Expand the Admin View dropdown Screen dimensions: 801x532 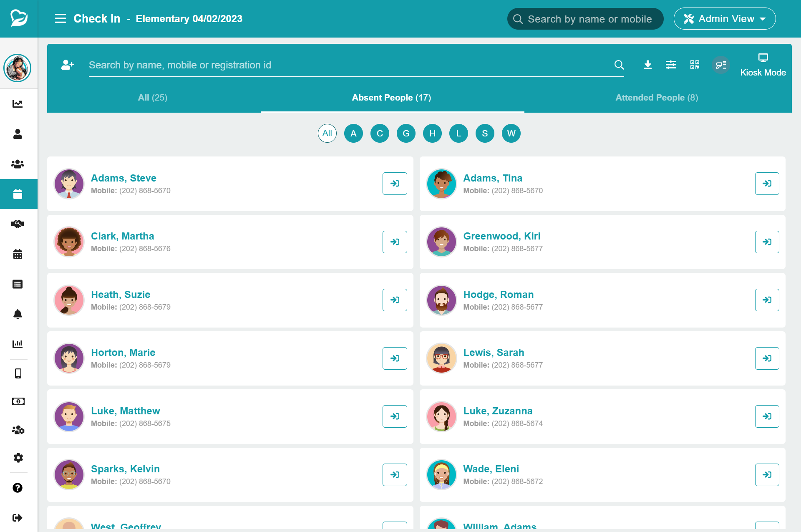pyautogui.click(x=724, y=19)
